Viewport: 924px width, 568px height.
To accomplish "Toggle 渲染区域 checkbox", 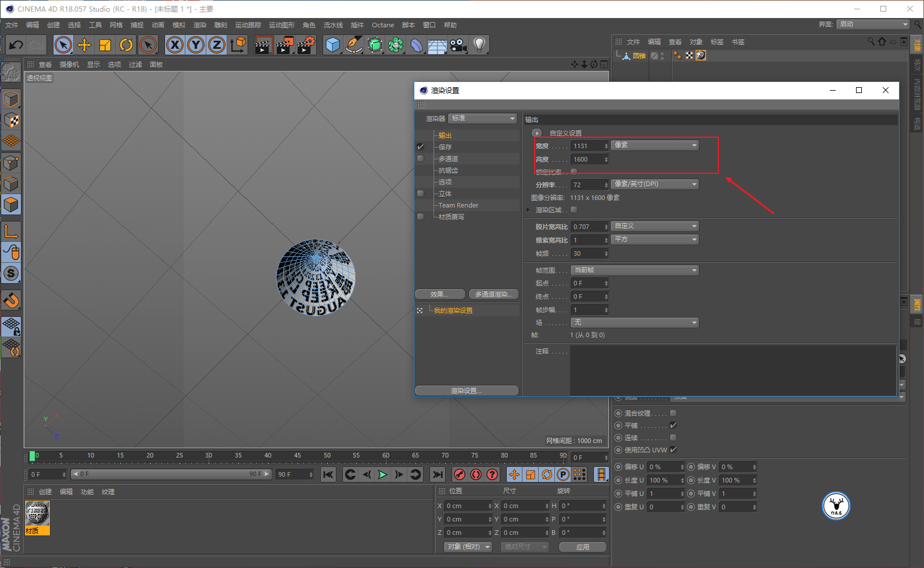I will (x=574, y=210).
